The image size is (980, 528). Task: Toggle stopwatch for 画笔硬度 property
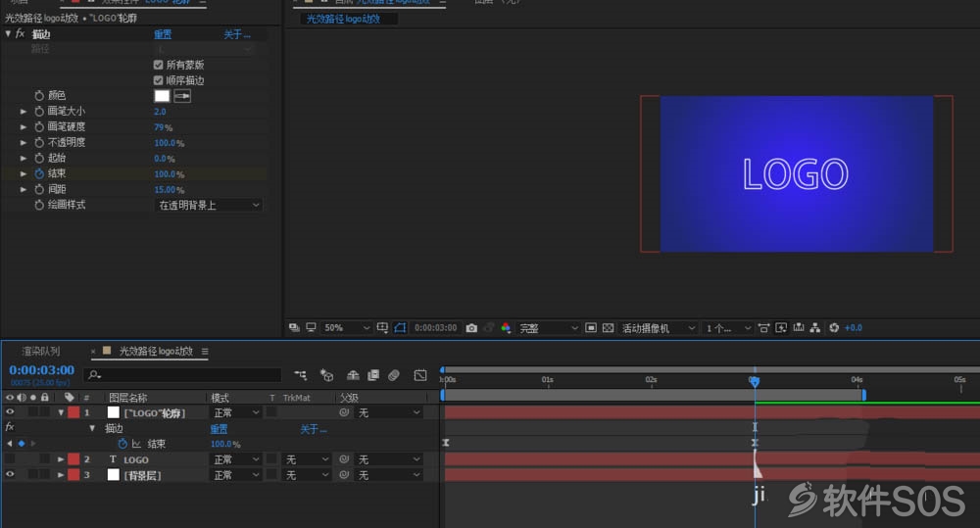pyautogui.click(x=39, y=126)
